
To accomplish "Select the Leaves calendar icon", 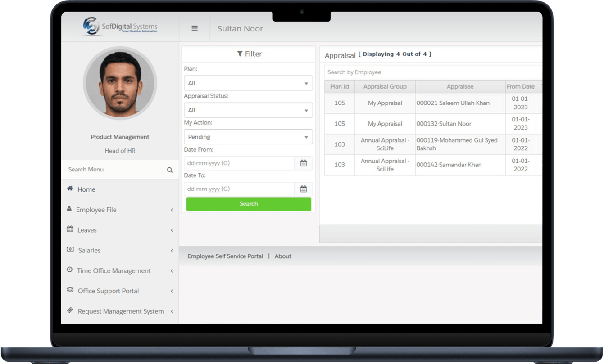I will (x=69, y=229).
